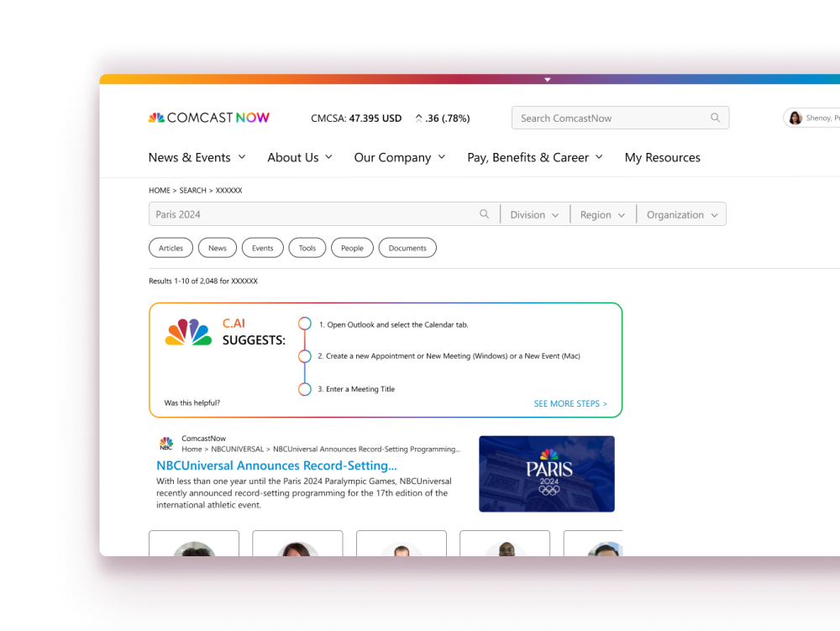Open the Division filter dropdown
Screen dimensions: 840x631
(534, 214)
